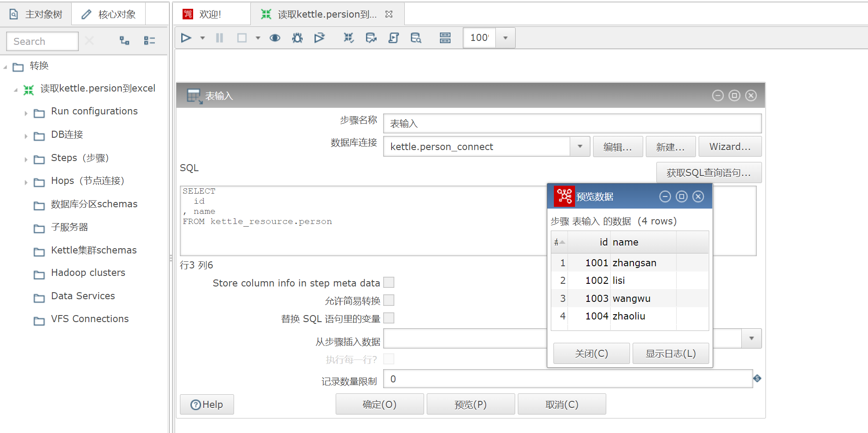The width and height of the screenshot is (868, 433).
Task: Click the 步骤名称 input field
Action: (572, 124)
